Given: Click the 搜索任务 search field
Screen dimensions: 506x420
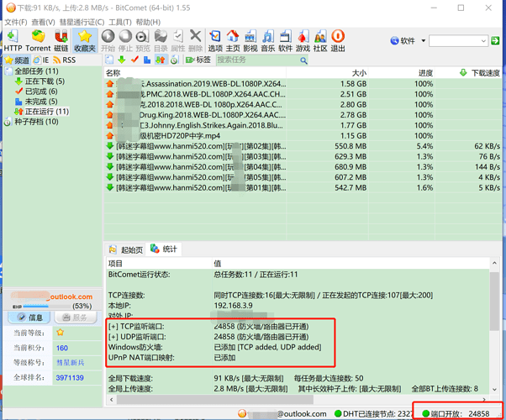Looking at the screenshot, I should (257, 60).
